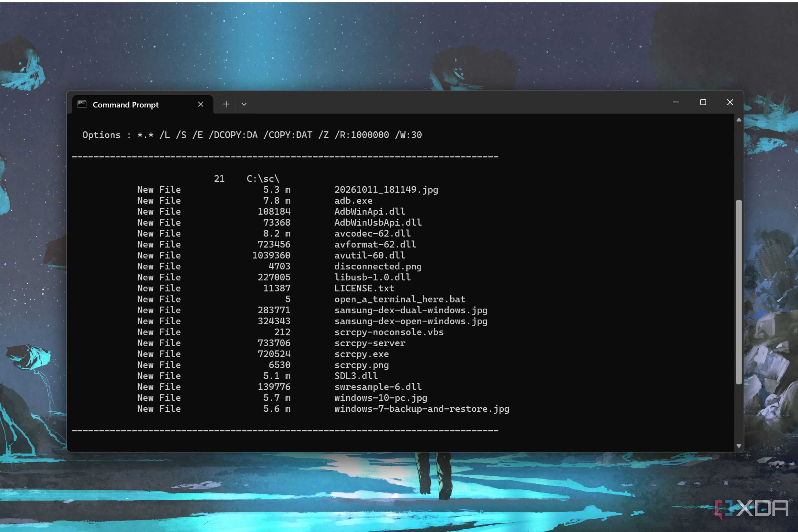The image size is (798, 532).
Task: Click filename scrcpy-server
Action: click(370, 343)
